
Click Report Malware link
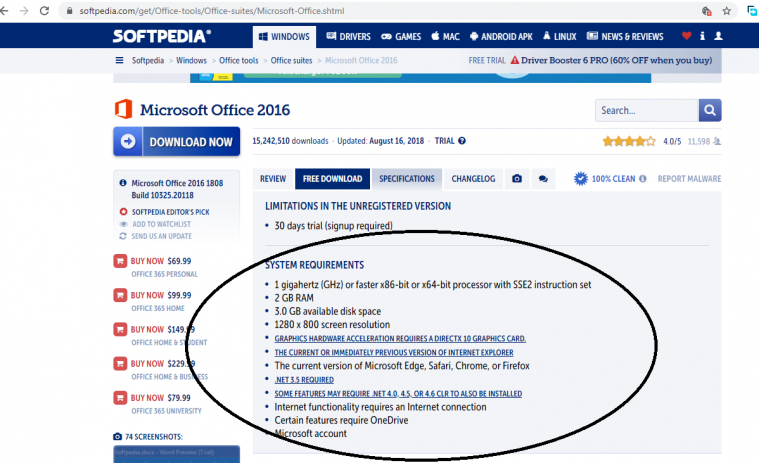689,179
